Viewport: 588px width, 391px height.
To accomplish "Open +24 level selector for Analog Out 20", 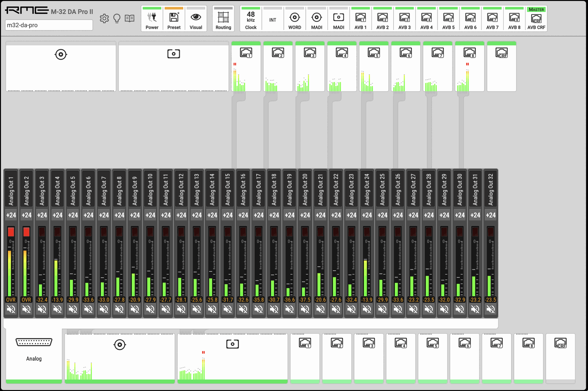I will (x=305, y=215).
